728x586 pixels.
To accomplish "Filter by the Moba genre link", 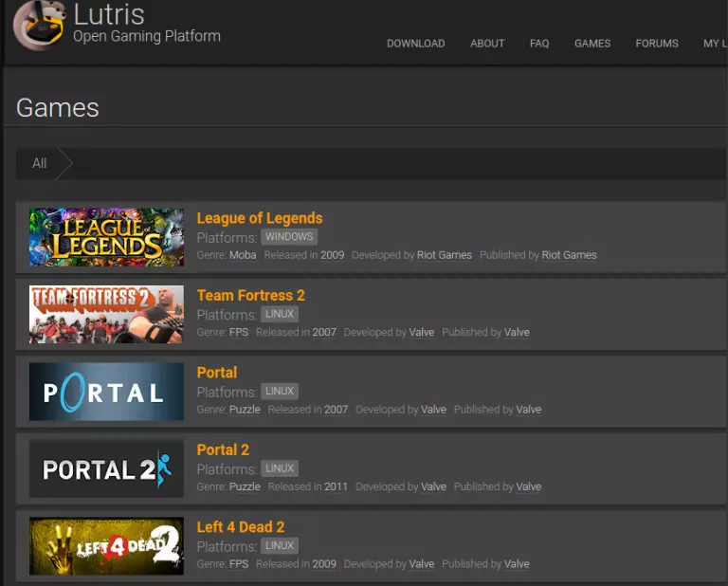I will [x=243, y=255].
